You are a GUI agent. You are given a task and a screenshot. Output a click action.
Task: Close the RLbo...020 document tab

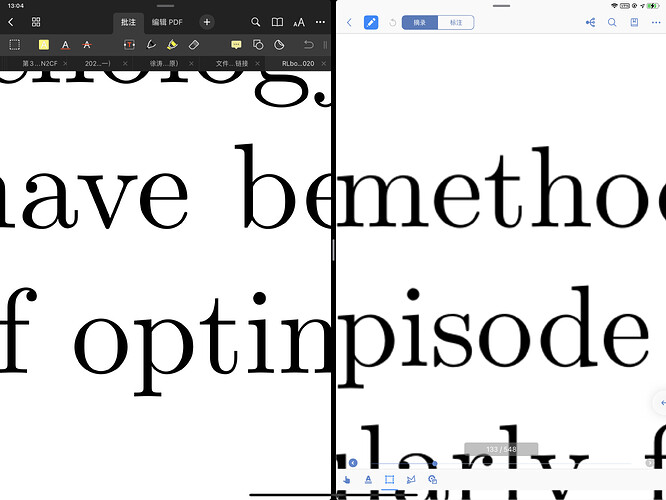[x=324, y=63]
